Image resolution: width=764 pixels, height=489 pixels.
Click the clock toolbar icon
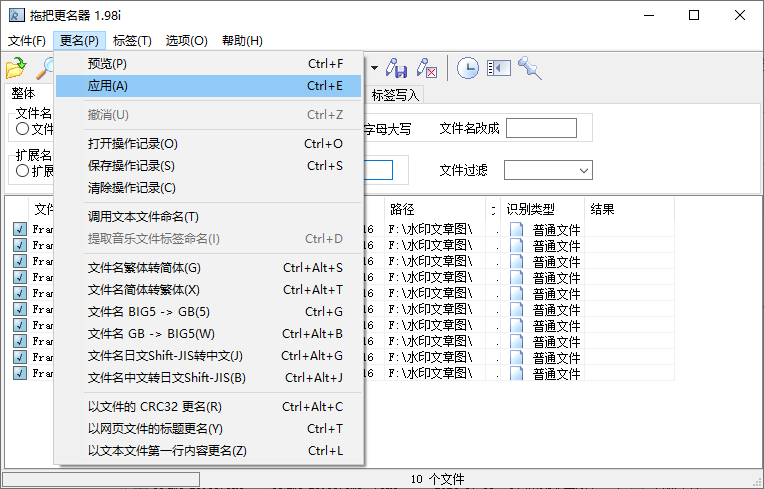468,68
